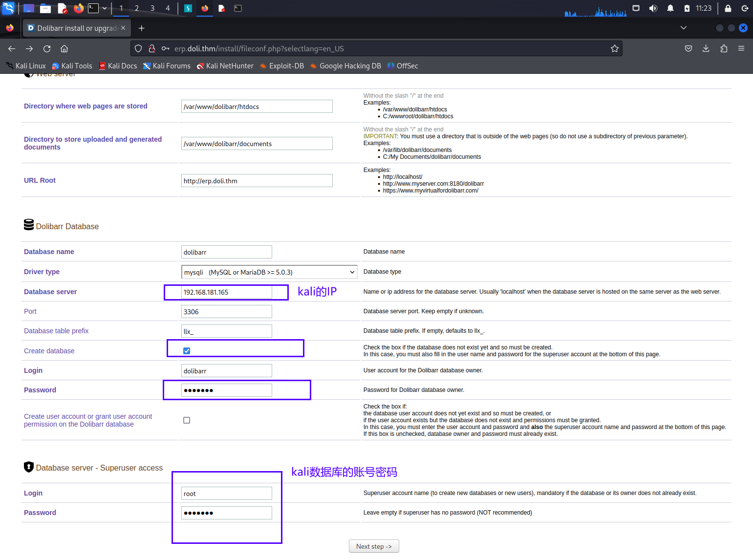Open Kali Tools bookmark
The width and height of the screenshot is (753, 560).
point(72,66)
